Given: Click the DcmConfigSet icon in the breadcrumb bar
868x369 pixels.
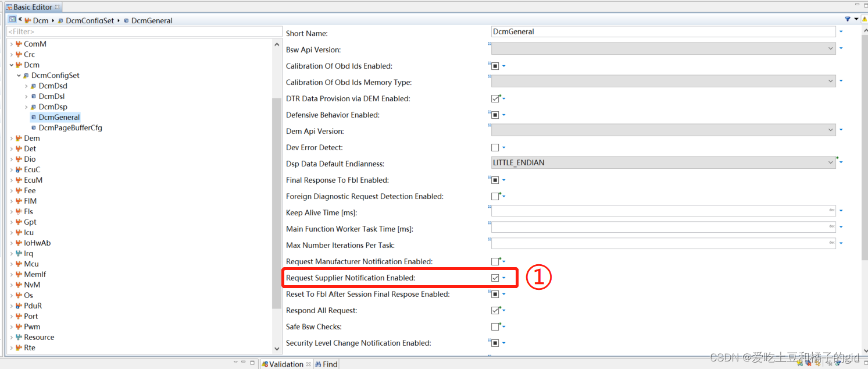Looking at the screenshot, I should [60, 20].
